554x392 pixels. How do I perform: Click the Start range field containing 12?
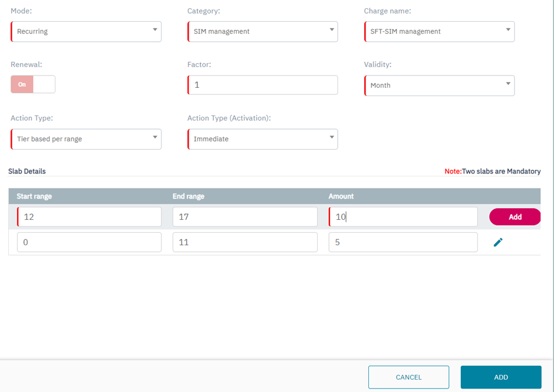click(x=89, y=217)
